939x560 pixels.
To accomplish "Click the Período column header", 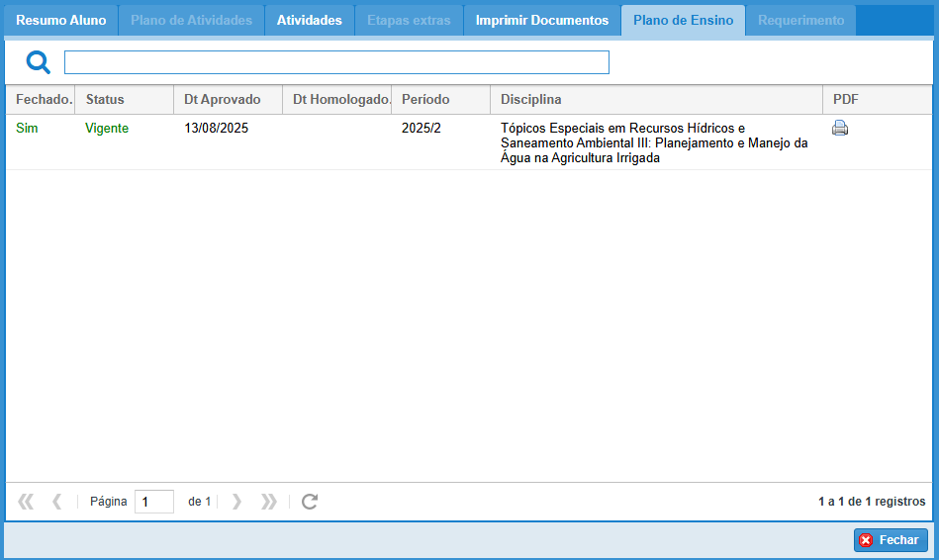I will click(425, 100).
